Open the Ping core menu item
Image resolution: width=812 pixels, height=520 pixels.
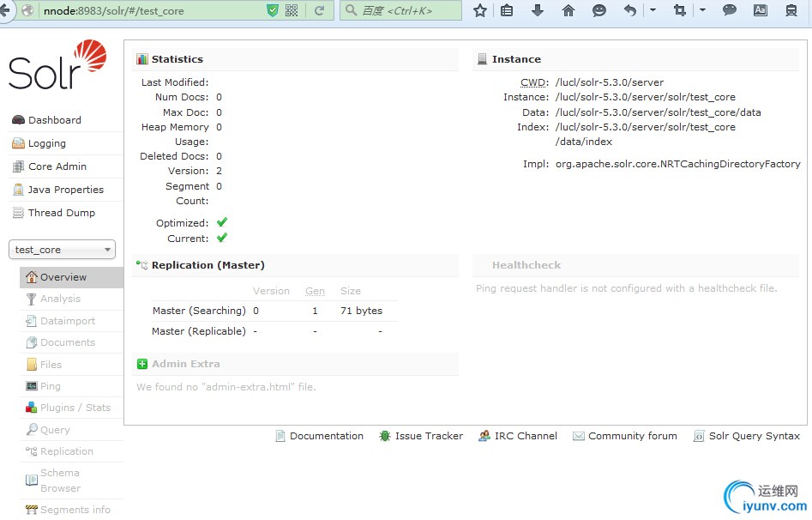[51, 386]
